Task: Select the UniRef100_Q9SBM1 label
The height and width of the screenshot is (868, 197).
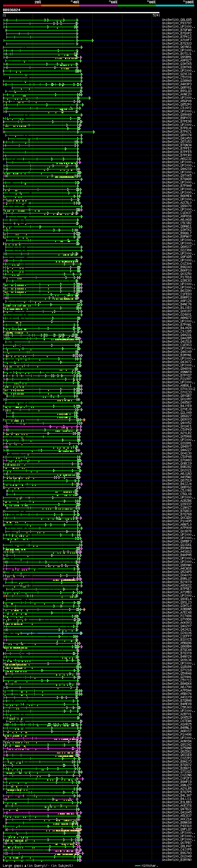Action: tap(177, 57)
